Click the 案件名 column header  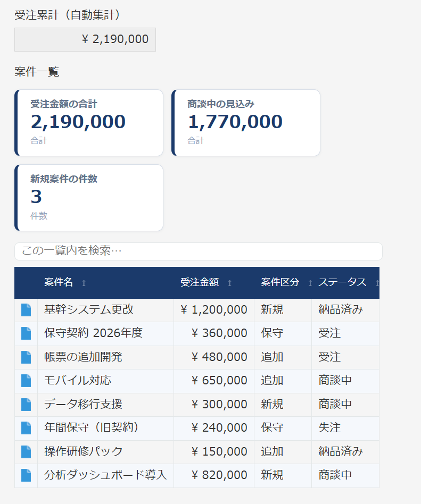click(x=105, y=282)
